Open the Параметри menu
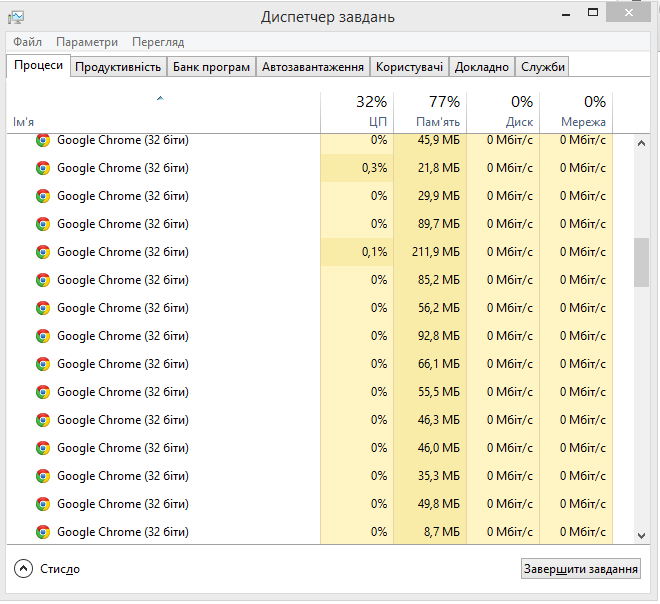This screenshot has width=660, height=604. (87, 42)
